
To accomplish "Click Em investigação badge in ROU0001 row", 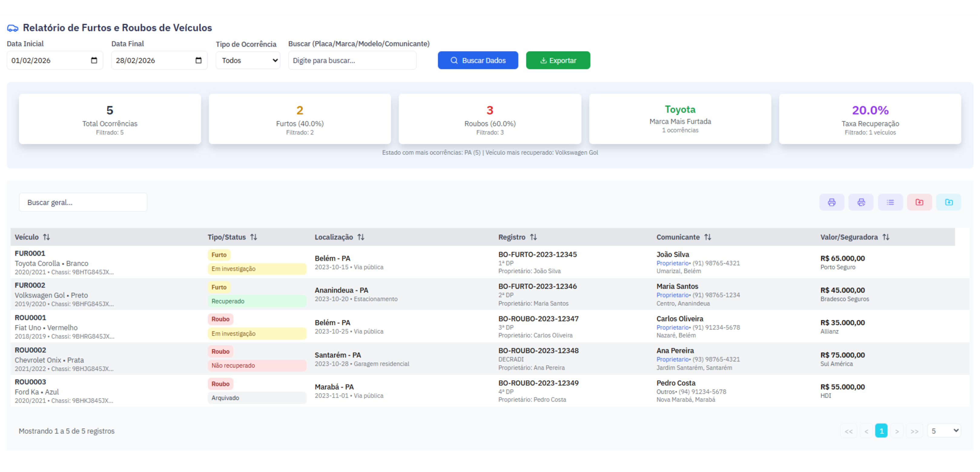I will 257,334.
